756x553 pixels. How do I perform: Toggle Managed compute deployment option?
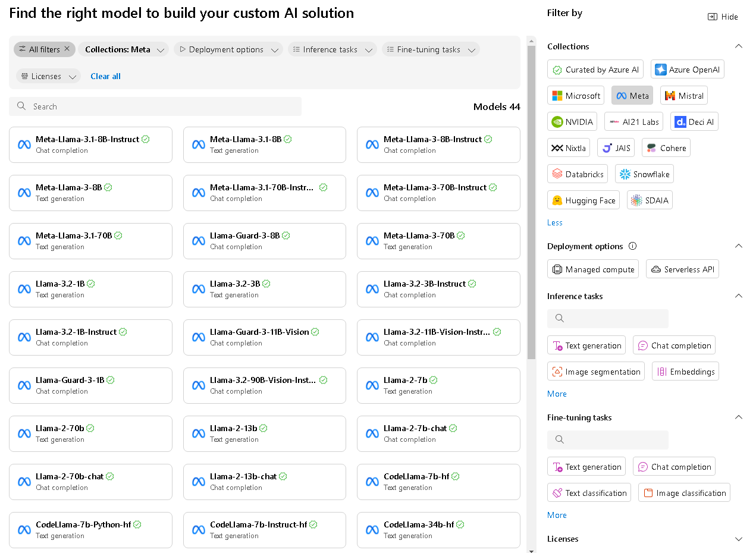[592, 269]
